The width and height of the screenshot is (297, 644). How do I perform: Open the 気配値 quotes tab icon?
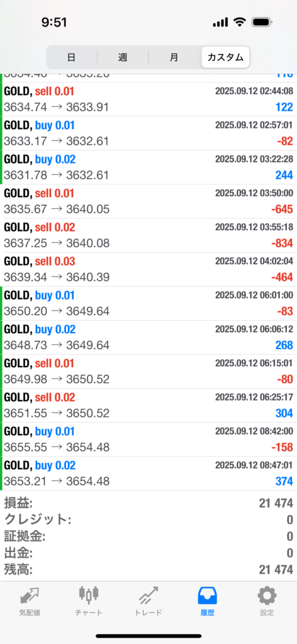pyautogui.click(x=29, y=595)
